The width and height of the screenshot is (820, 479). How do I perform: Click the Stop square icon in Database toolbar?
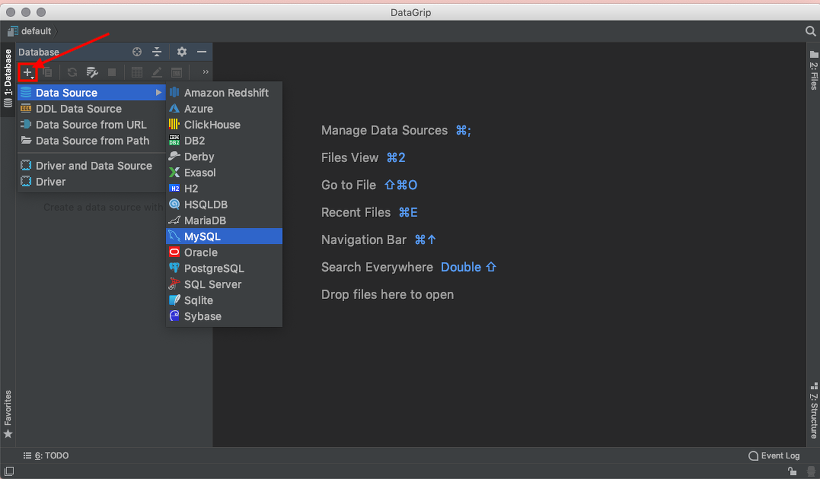pyautogui.click(x=112, y=72)
